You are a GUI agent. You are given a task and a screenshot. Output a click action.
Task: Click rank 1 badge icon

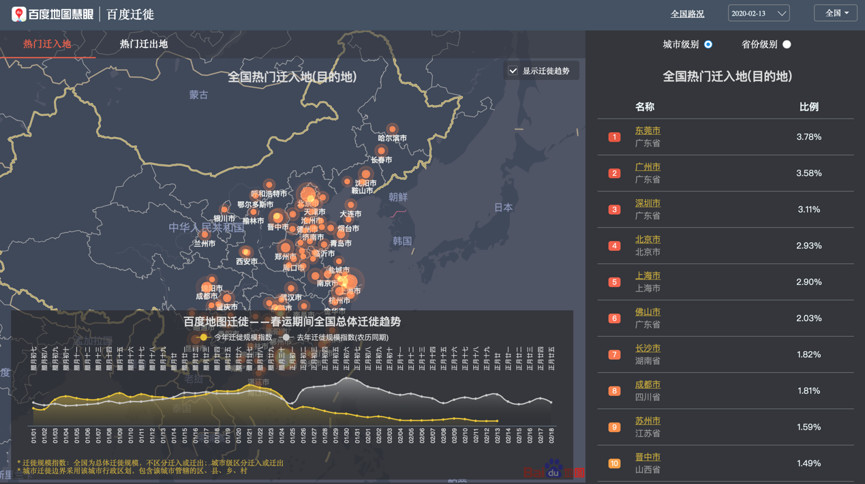pos(614,137)
